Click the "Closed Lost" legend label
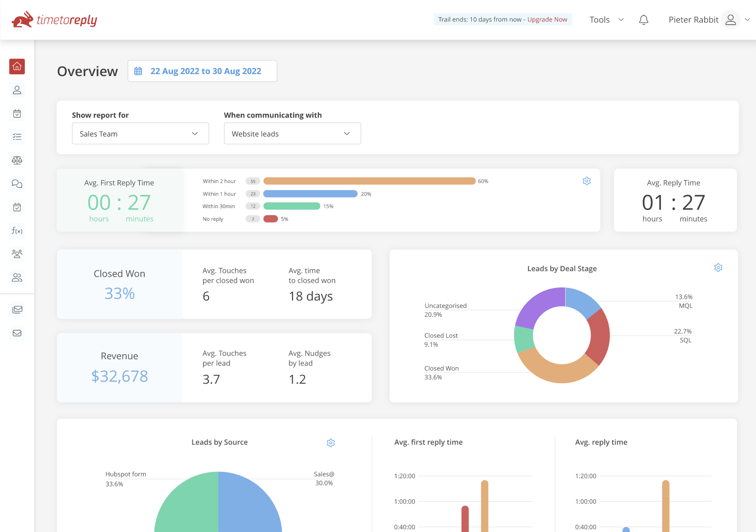The height and width of the screenshot is (532, 756). click(x=441, y=336)
